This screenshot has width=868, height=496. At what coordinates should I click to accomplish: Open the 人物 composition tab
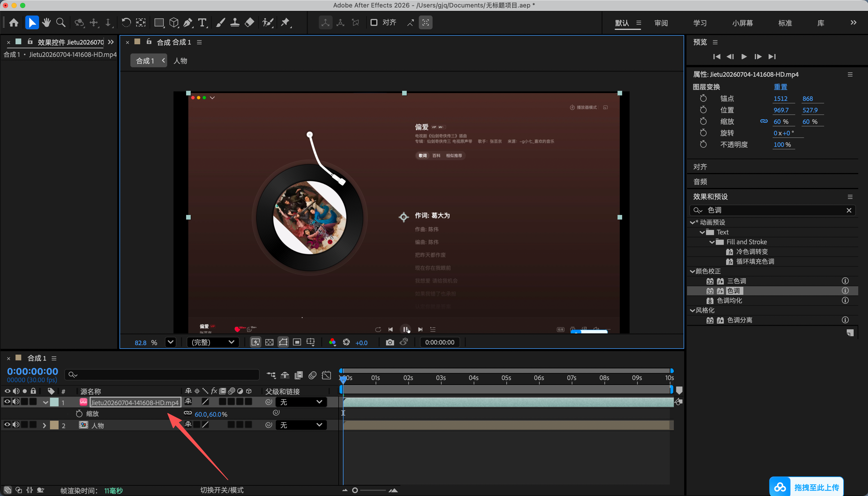coord(180,61)
